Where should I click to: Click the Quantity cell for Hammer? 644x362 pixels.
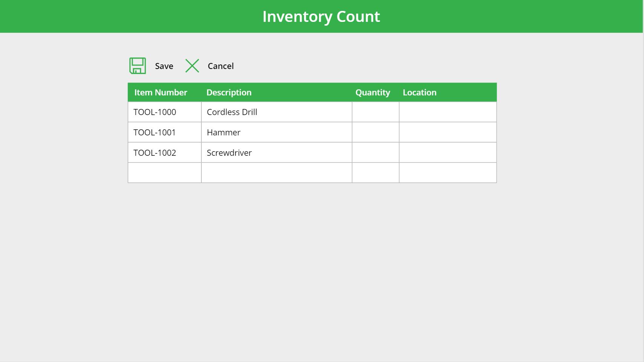pos(375,132)
